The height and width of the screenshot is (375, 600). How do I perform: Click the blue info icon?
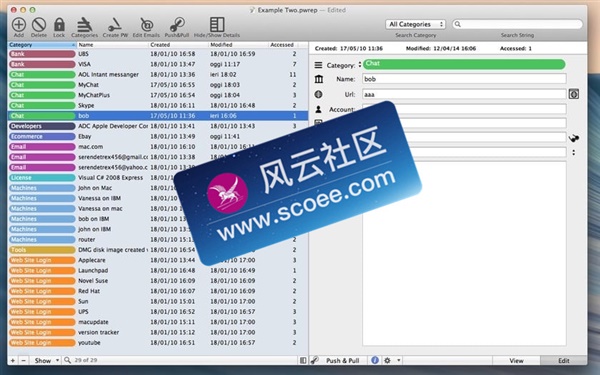[375, 360]
